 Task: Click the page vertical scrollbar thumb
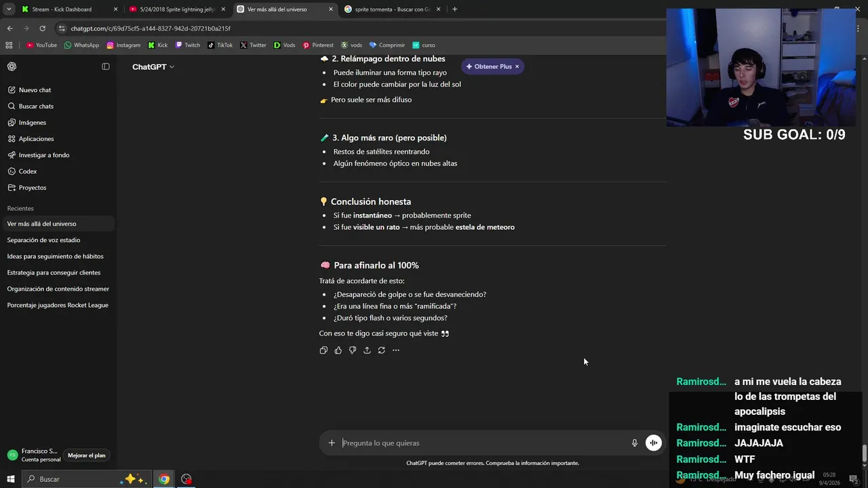[865, 452]
